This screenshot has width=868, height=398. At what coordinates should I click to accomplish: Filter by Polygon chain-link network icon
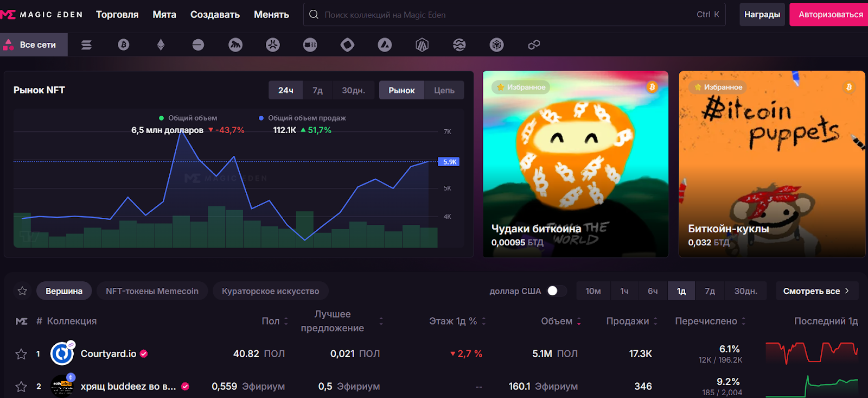pos(534,45)
